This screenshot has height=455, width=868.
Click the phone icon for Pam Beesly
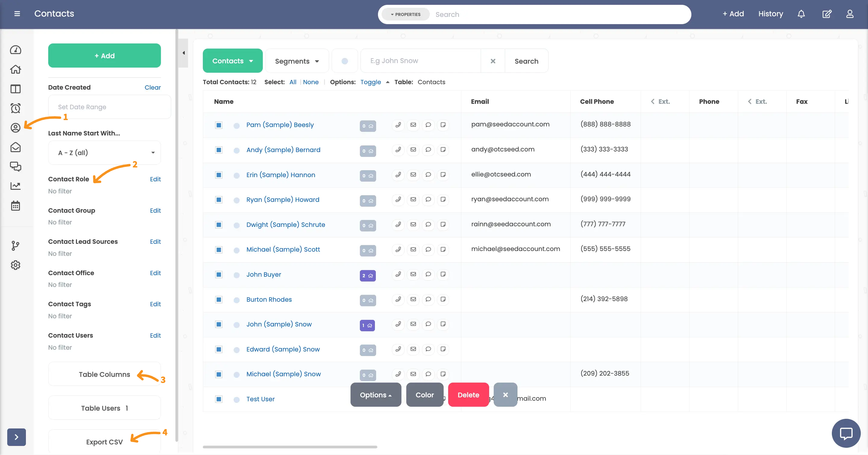click(x=398, y=125)
